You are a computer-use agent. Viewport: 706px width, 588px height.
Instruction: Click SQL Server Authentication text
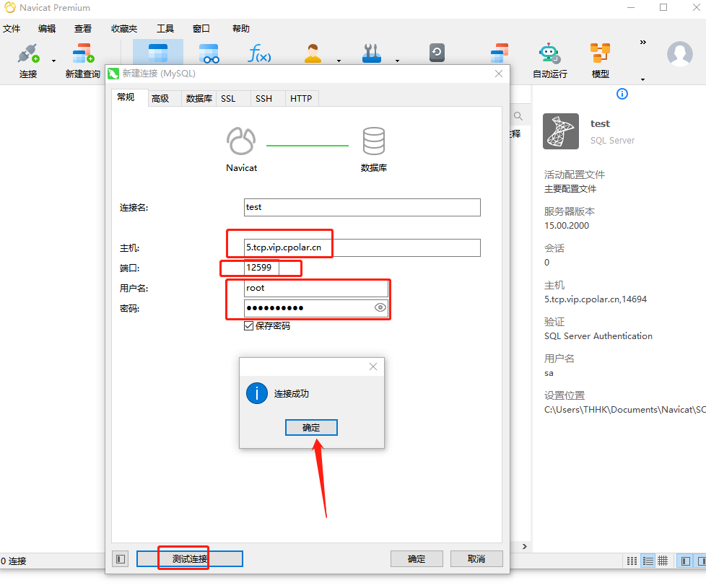(x=598, y=336)
